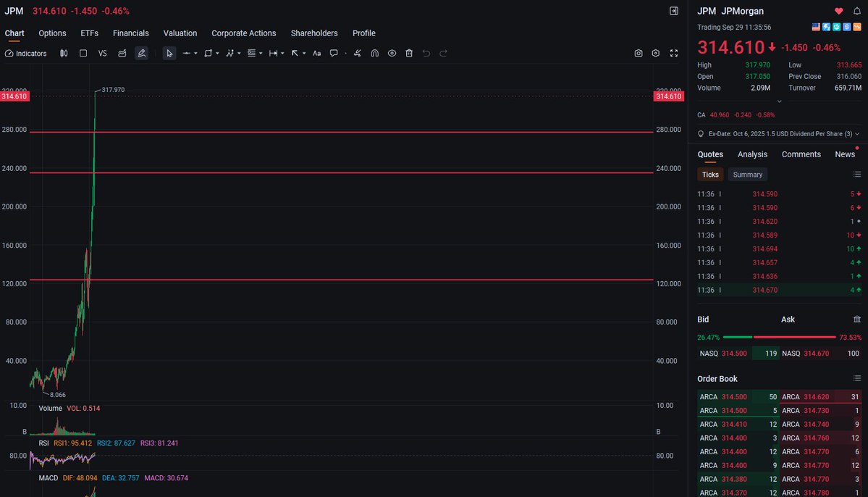Take a chart snapshot with camera
The image size is (868, 497).
click(x=639, y=53)
